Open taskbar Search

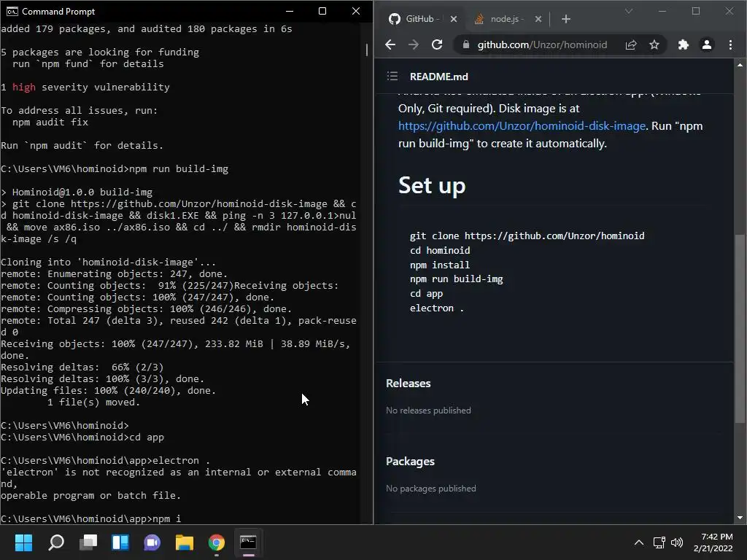[55, 542]
